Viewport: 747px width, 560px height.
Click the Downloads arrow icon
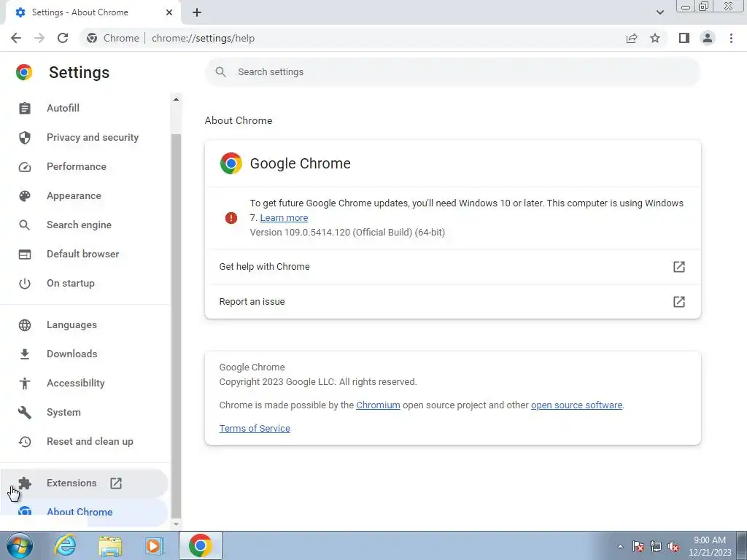tap(25, 354)
